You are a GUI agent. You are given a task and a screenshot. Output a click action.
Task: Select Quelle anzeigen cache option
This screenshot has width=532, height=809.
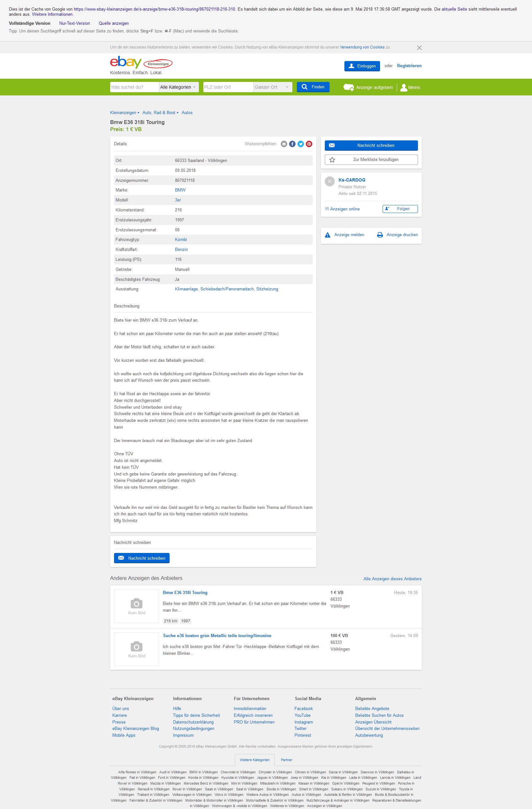point(113,23)
